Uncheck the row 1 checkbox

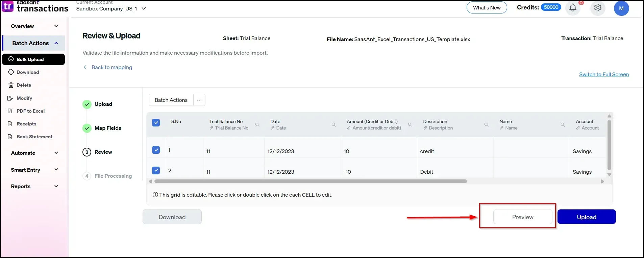(x=156, y=150)
